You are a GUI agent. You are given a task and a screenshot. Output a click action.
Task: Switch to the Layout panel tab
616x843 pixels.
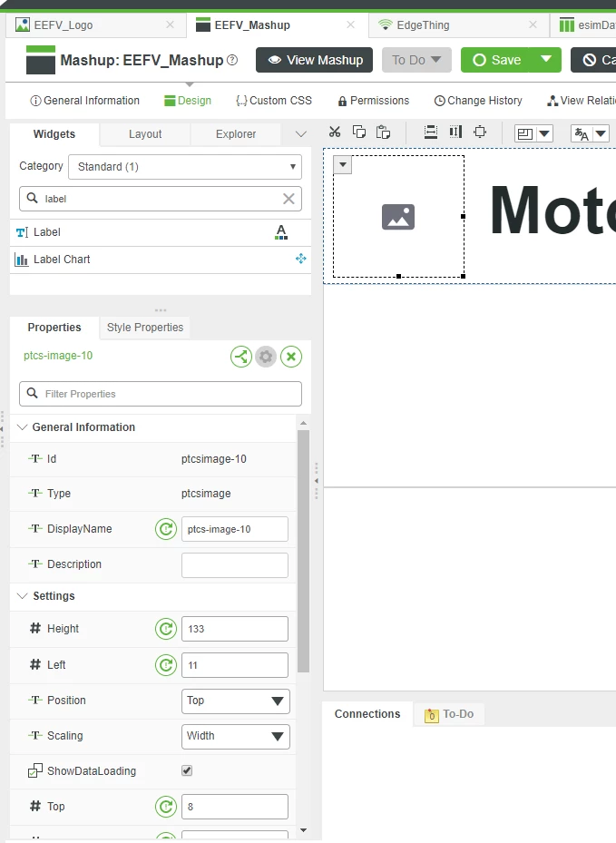pyautogui.click(x=145, y=134)
